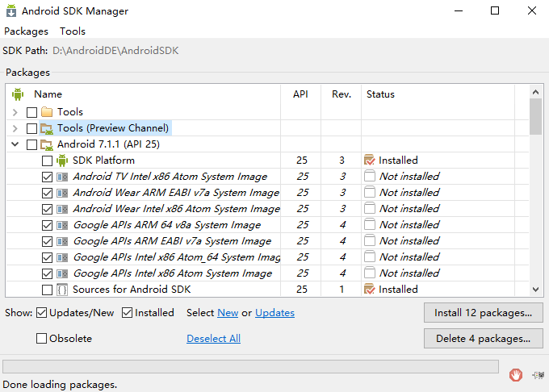Expand the Tools tree node
This screenshot has width=549, height=392.
pos(15,112)
